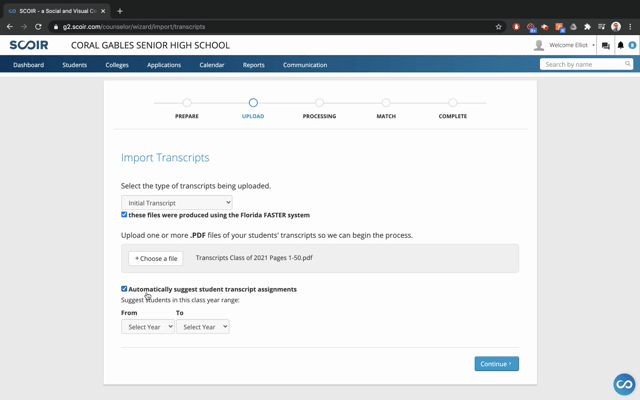Click the Prepare step circle
Viewport: 640px width, 400px height.
tap(187, 102)
